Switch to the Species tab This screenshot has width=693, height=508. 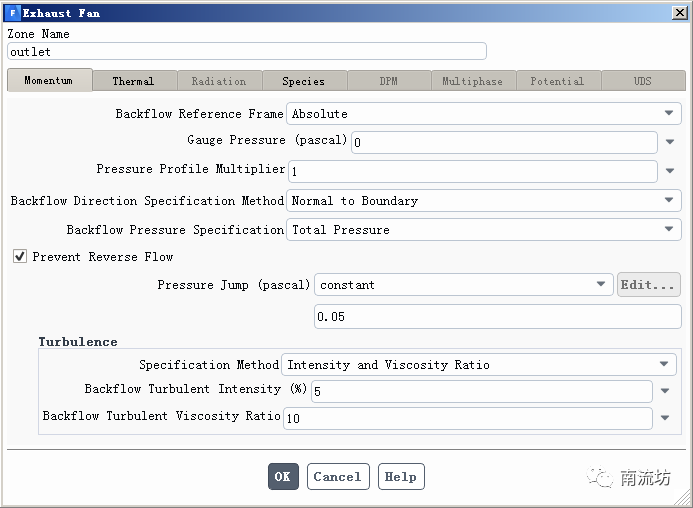[x=303, y=81]
